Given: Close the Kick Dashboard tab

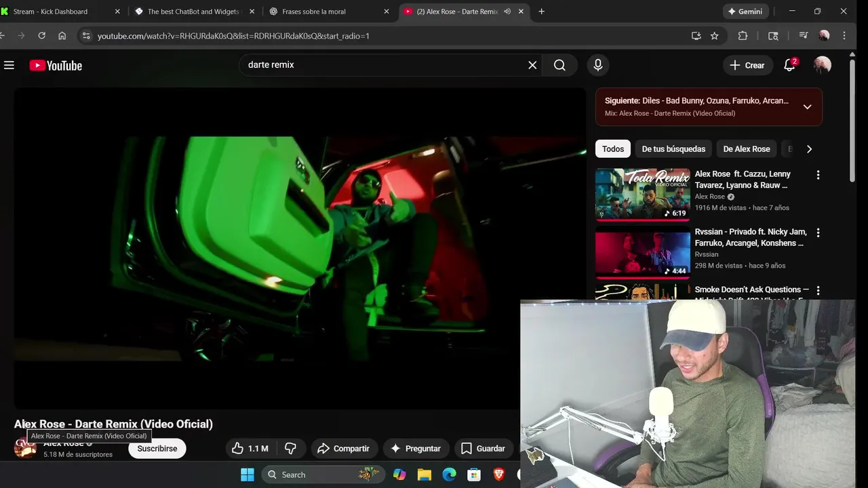Looking at the screenshot, I should click(x=117, y=12).
